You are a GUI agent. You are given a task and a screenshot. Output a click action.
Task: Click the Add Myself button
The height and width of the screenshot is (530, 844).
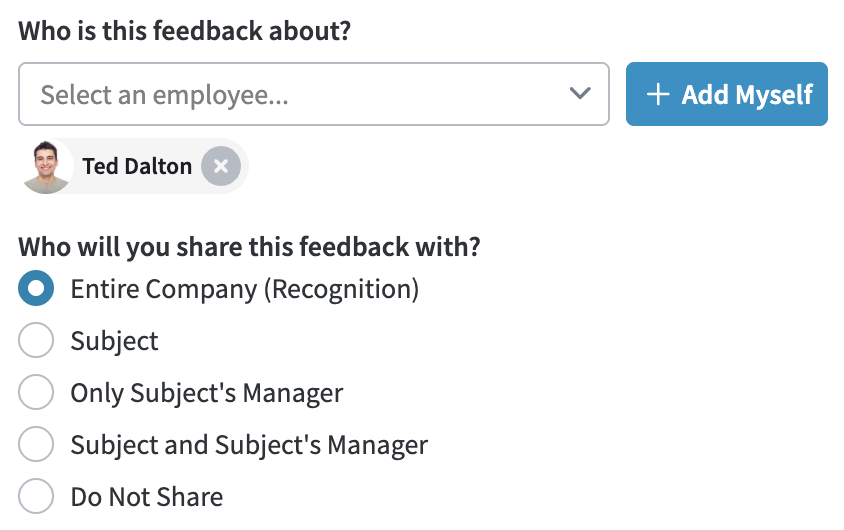pos(727,94)
